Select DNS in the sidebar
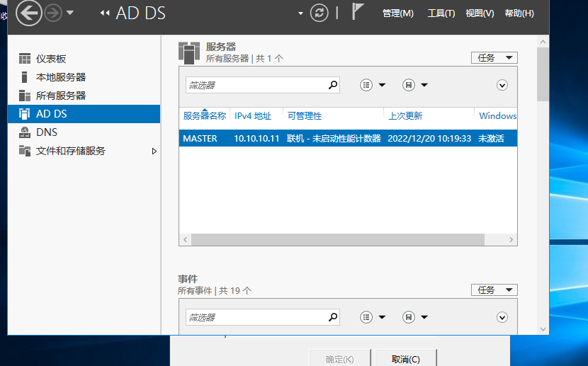The image size is (588, 366). (x=84, y=132)
